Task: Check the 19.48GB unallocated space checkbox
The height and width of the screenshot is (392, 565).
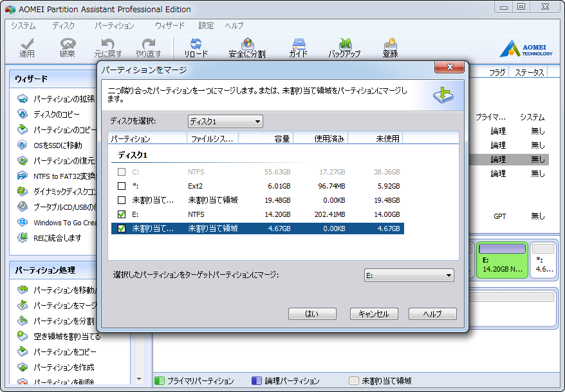Action: click(122, 200)
